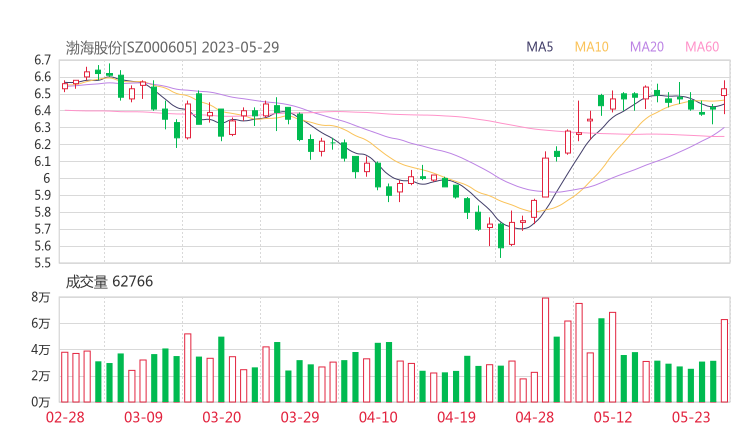This screenshot has height=440, width=740.
Task: Click the 5.5 price axis label
Action: (x=42, y=263)
